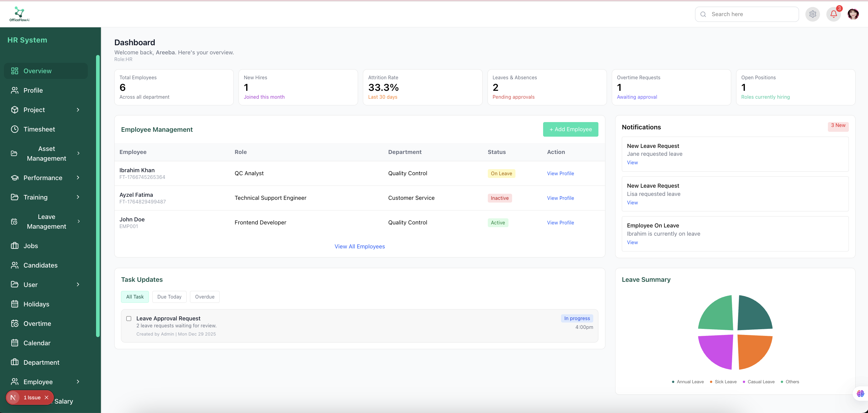Click the user avatar photo
The height and width of the screenshot is (413, 868).
tap(853, 14)
